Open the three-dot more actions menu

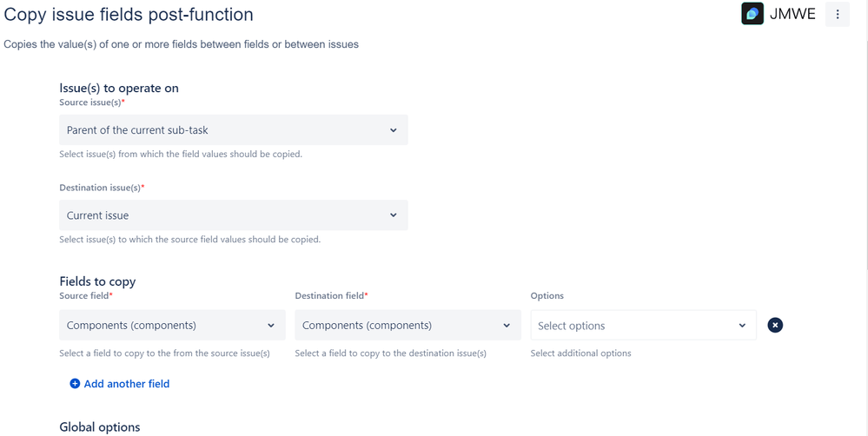pyautogui.click(x=838, y=14)
